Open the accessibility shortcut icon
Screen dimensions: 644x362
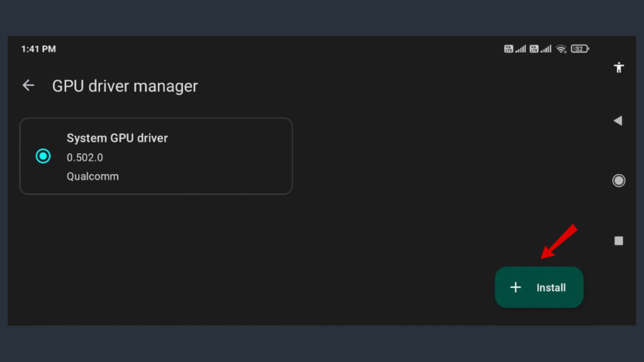618,67
